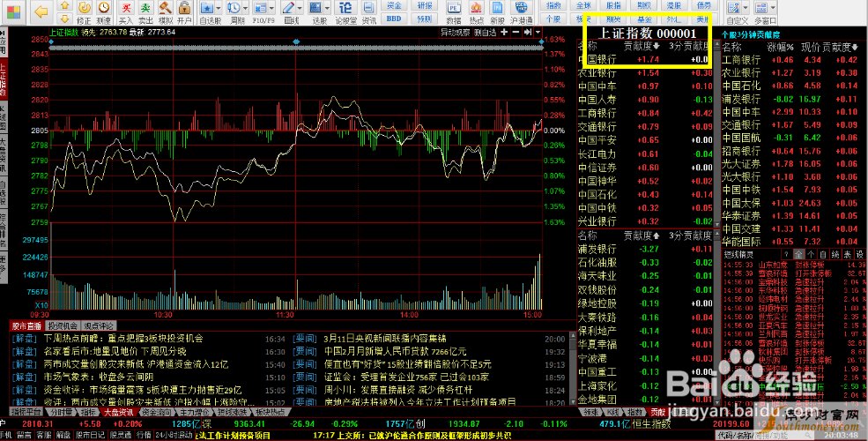The image size is (868, 441).
Task: Select 中国中车 in top contributor list
Action: (597, 86)
